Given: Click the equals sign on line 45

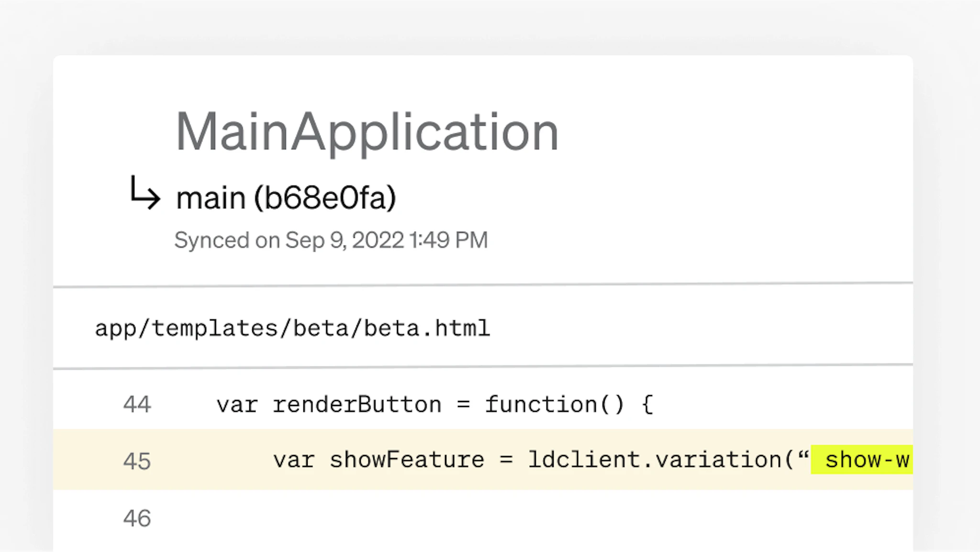Looking at the screenshot, I should (506, 460).
